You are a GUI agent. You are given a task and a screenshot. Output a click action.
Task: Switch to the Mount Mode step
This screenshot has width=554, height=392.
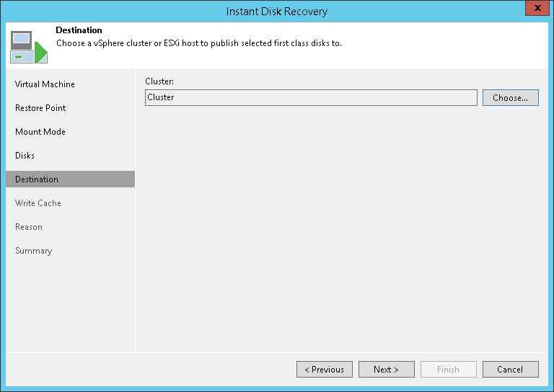coord(40,132)
